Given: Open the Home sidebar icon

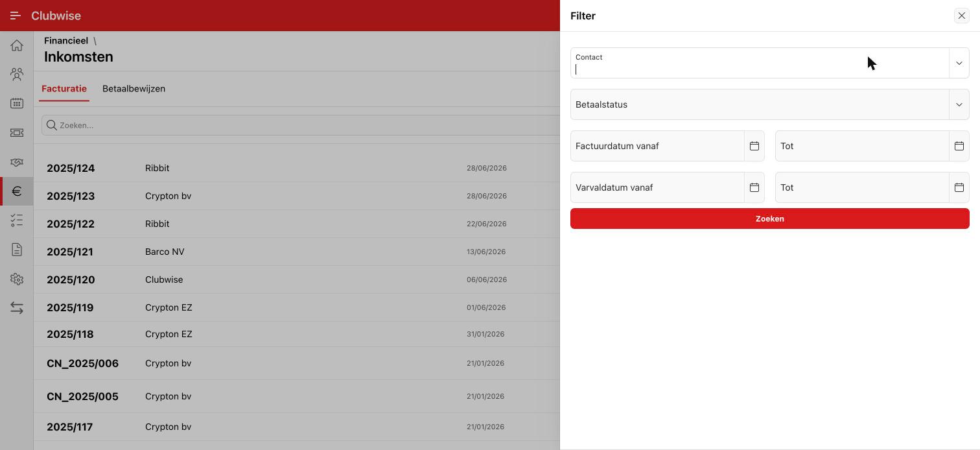Looking at the screenshot, I should (17, 45).
